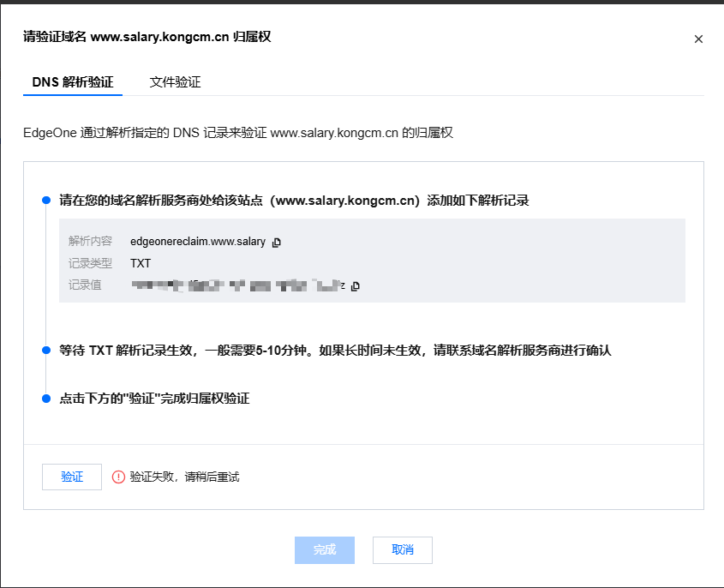Screen dimensions: 724x588
Task: Click the red error icon beside 验证失败
Action: (x=118, y=477)
